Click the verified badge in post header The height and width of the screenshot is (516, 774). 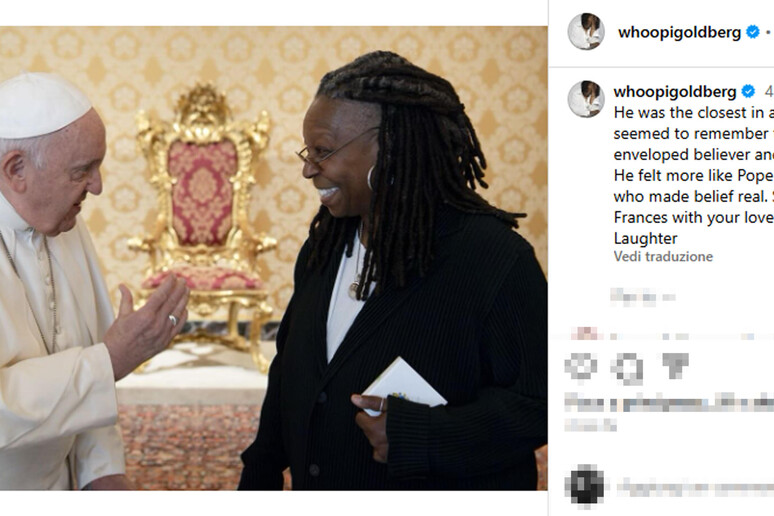[752, 32]
